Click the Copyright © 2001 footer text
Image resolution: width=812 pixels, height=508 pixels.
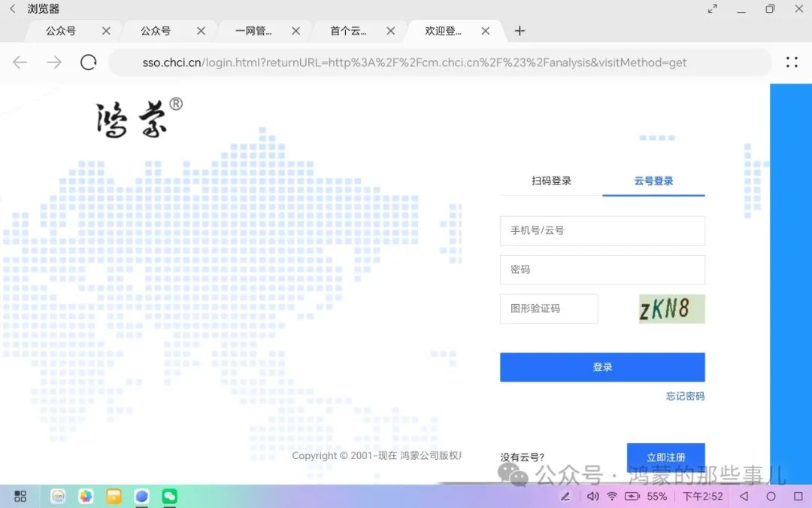(x=377, y=455)
